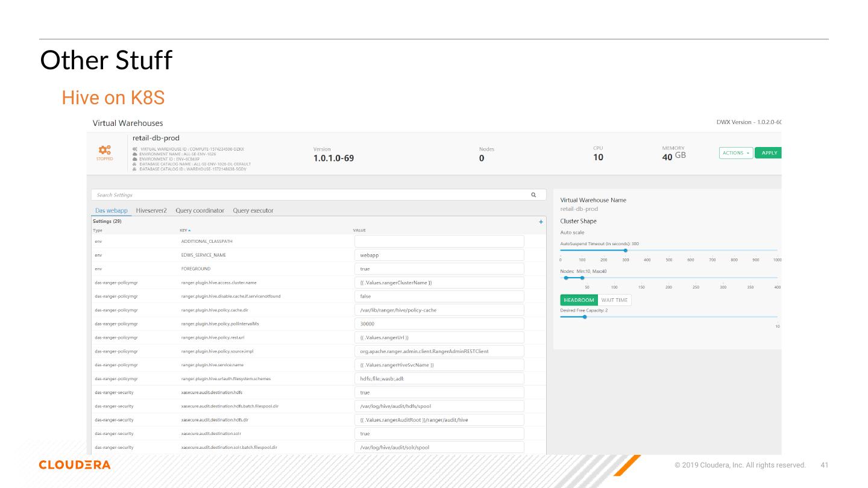Open the Query coordinator tab

click(200, 211)
